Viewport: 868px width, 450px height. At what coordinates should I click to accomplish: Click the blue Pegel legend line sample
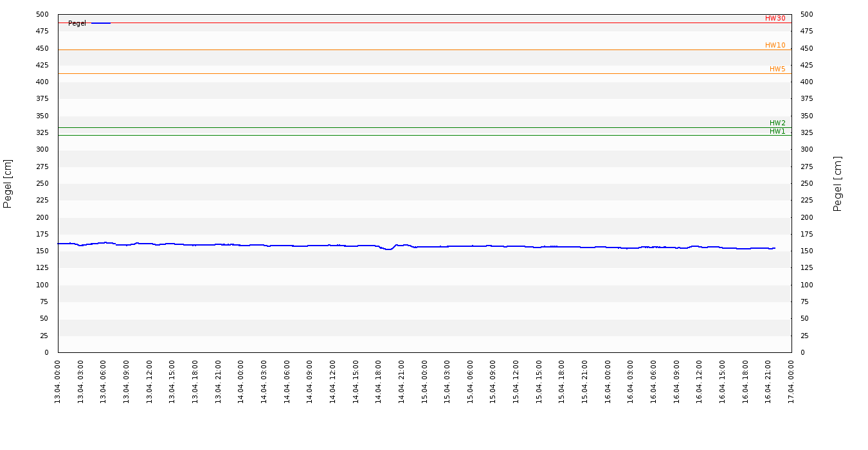pos(100,23)
